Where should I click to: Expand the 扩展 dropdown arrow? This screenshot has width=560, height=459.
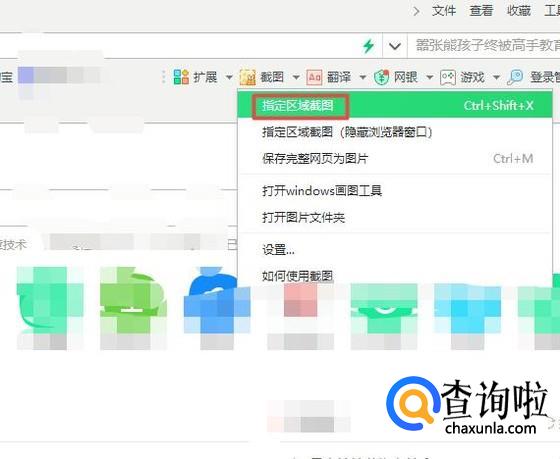229,77
